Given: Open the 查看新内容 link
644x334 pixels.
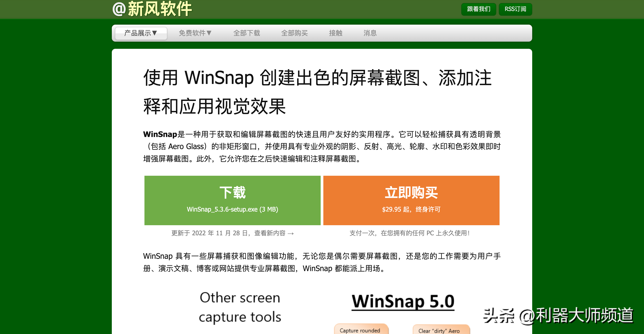Looking at the screenshot, I should click(274, 233).
